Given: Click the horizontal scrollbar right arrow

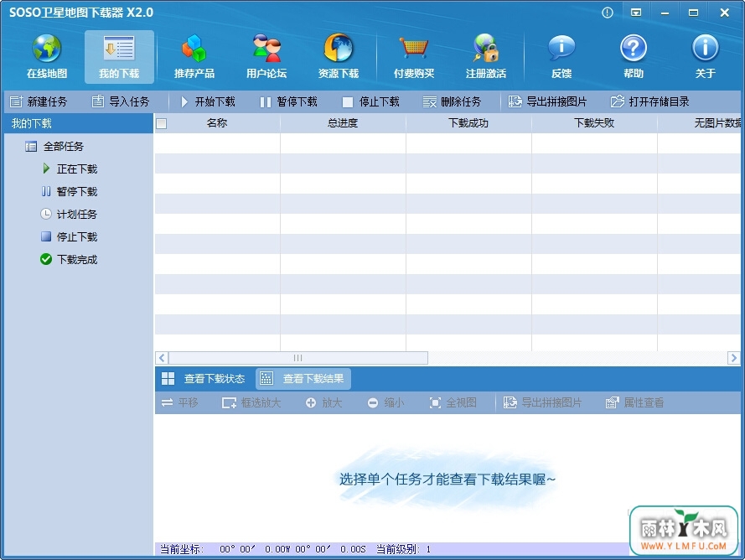Looking at the screenshot, I should 733,358.
